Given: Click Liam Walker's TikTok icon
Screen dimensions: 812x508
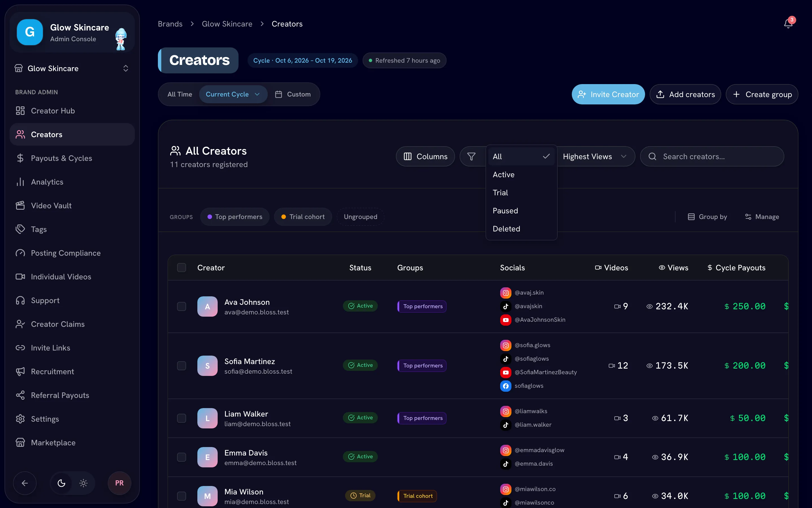Looking at the screenshot, I should 506,425.
